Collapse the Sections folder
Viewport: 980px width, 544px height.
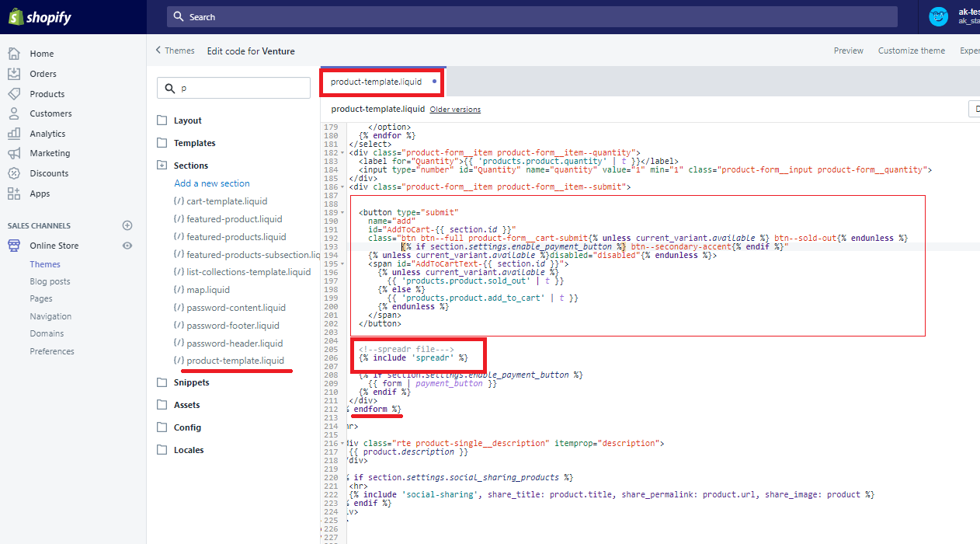tap(162, 166)
